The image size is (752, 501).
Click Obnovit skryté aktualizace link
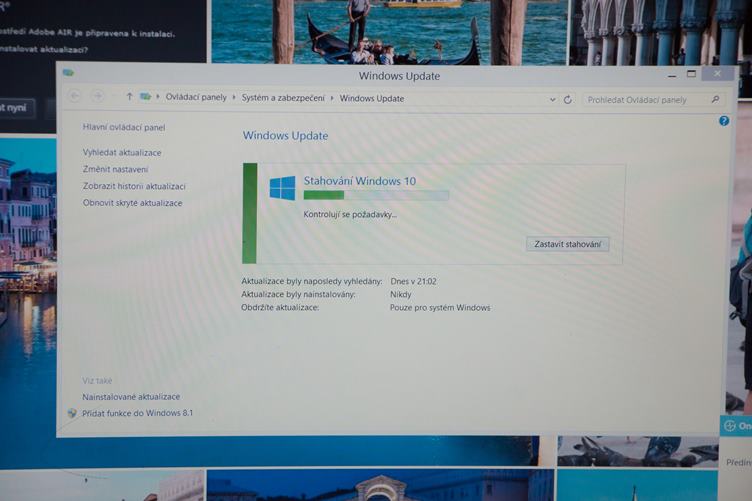point(132,203)
